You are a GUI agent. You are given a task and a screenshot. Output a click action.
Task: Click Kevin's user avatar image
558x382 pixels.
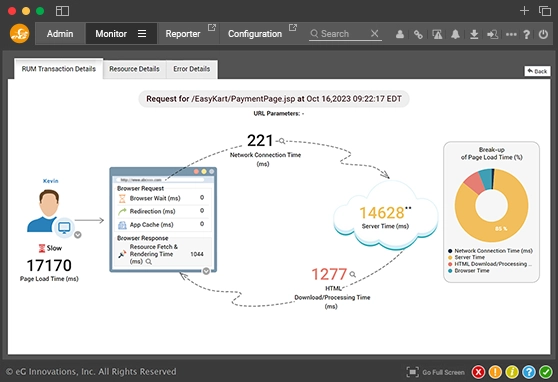pyautogui.click(x=48, y=210)
